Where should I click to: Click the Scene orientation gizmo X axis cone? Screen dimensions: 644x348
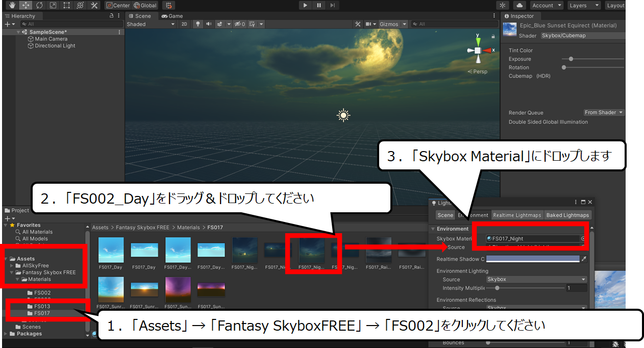pos(488,51)
